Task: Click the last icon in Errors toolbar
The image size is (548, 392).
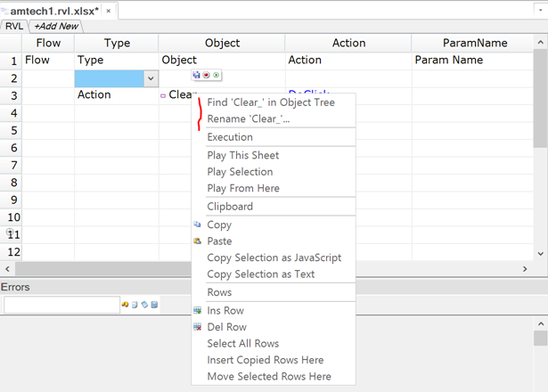Action: (x=154, y=306)
